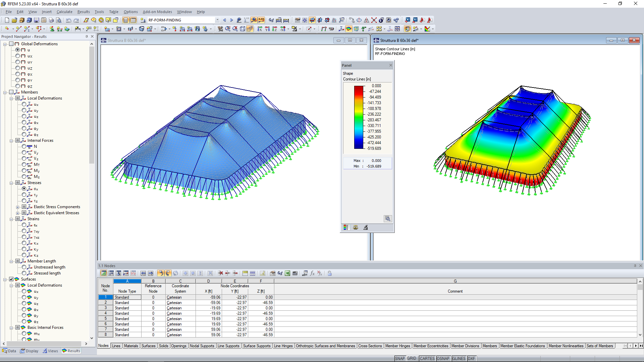Image resolution: width=644 pixels, height=362 pixels.
Task: Collapse the Internal Forces tree node
Action: coord(11,141)
